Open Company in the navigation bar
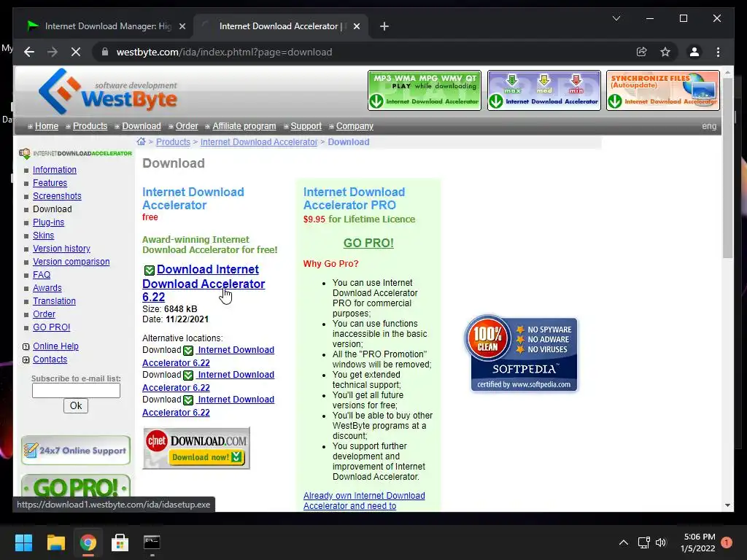This screenshot has height=560, width=747. 355,125
